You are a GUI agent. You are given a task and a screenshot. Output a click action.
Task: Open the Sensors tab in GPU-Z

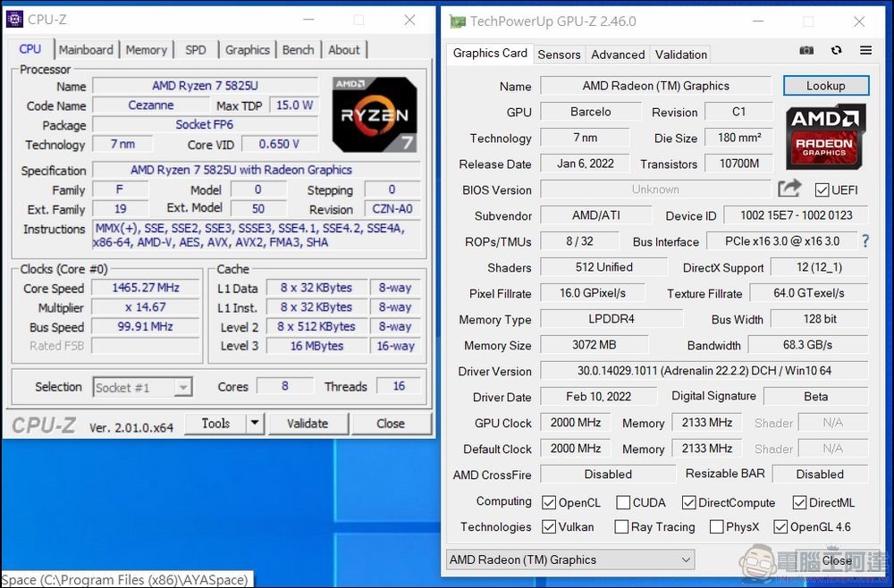pyautogui.click(x=559, y=55)
